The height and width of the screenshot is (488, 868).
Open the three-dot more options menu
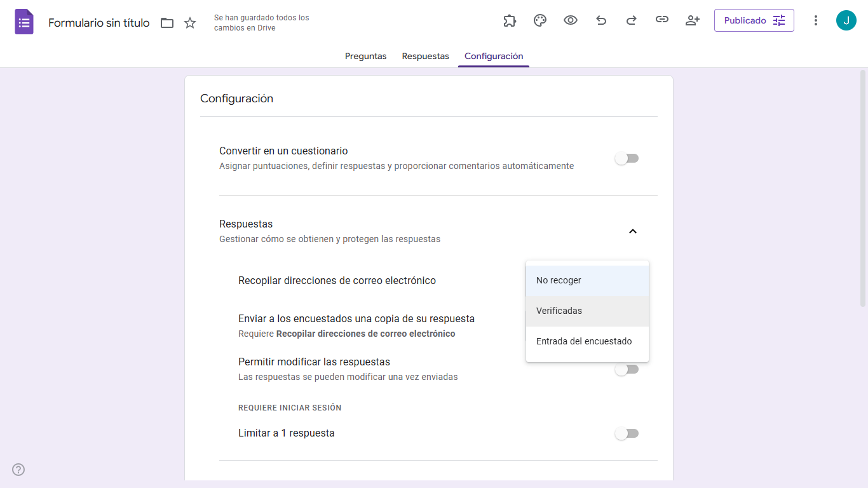pos(816,20)
